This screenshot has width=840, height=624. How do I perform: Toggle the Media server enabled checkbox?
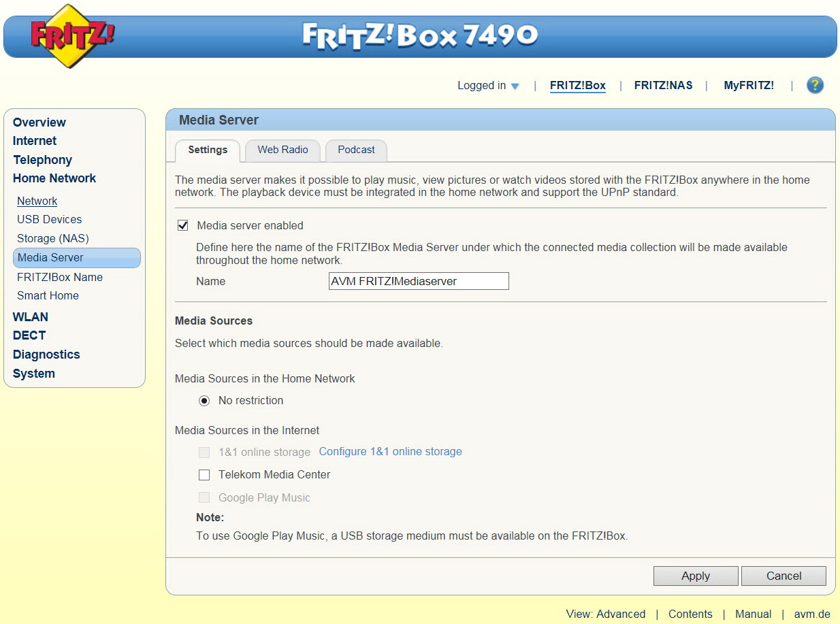[x=182, y=225]
